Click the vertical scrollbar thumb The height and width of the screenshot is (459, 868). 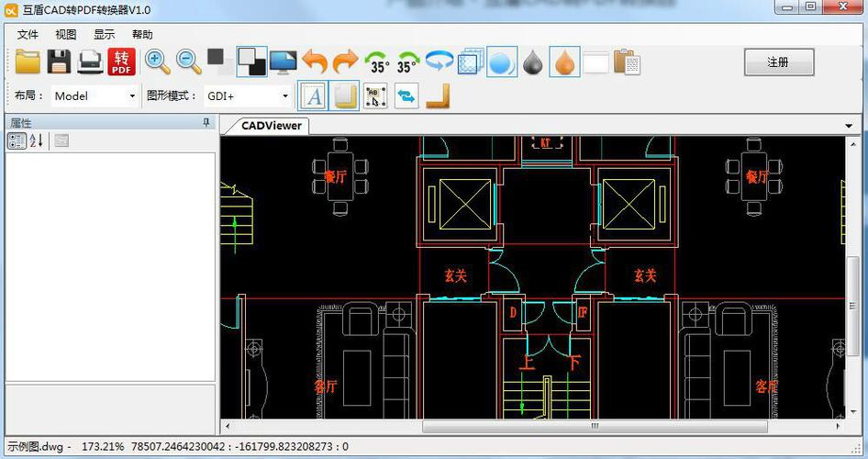pyautogui.click(x=852, y=307)
